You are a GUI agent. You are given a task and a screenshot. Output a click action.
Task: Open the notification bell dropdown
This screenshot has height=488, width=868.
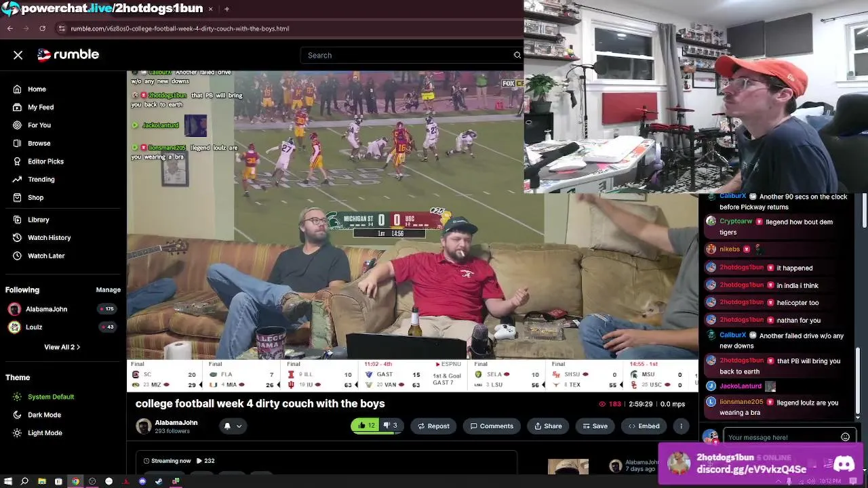click(233, 426)
